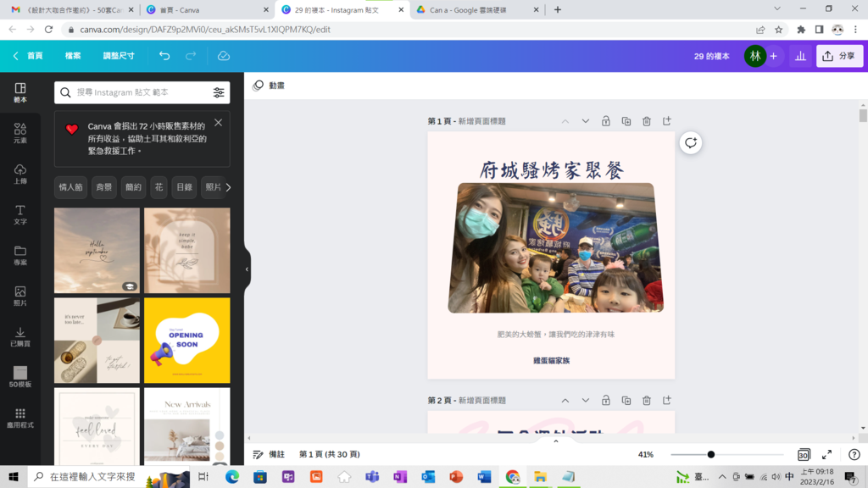Open the 上傳 uploads sidebar panel

[20, 174]
